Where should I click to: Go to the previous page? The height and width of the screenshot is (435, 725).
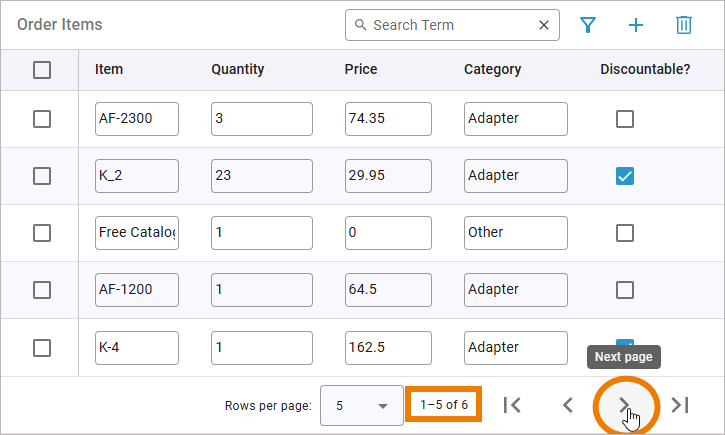[x=568, y=405]
